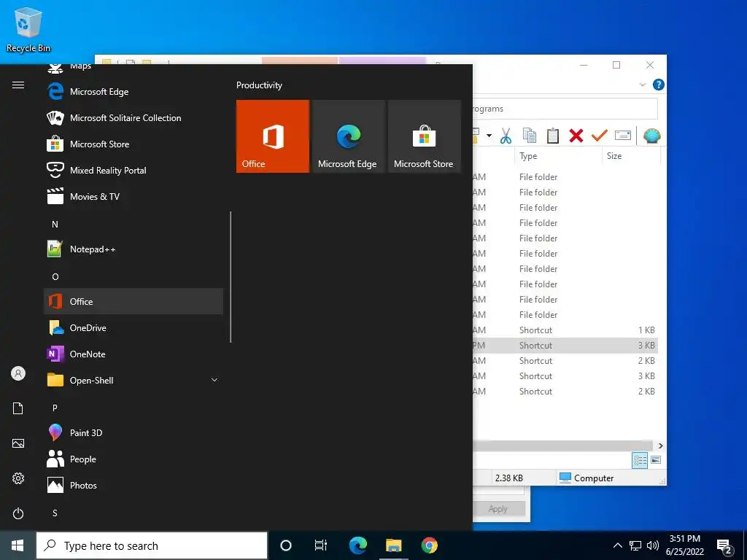This screenshot has height=560, width=747.
Task: Open Pictures from Start menu sidebar
Action: (x=18, y=443)
